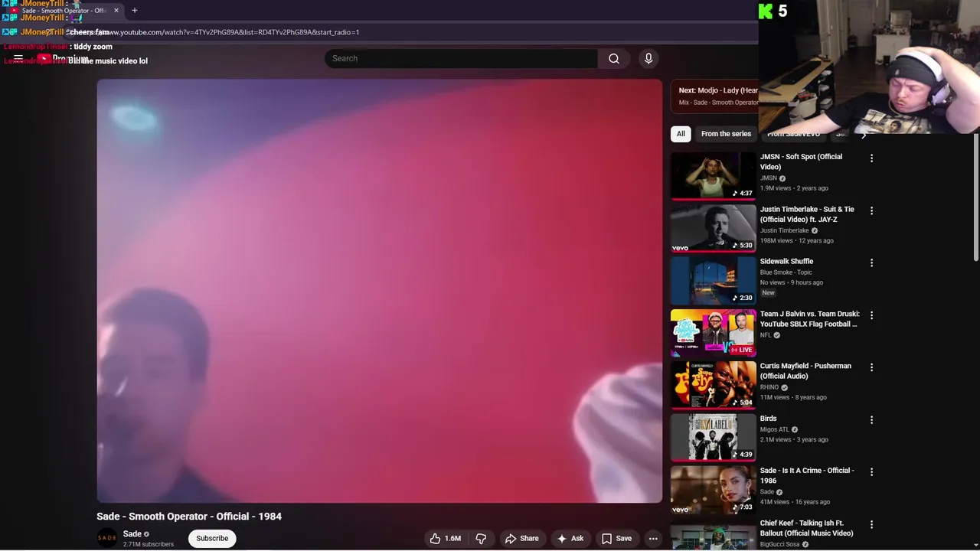
Task: Open options for Suit & Tie video
Action: (x=871, y=210)
